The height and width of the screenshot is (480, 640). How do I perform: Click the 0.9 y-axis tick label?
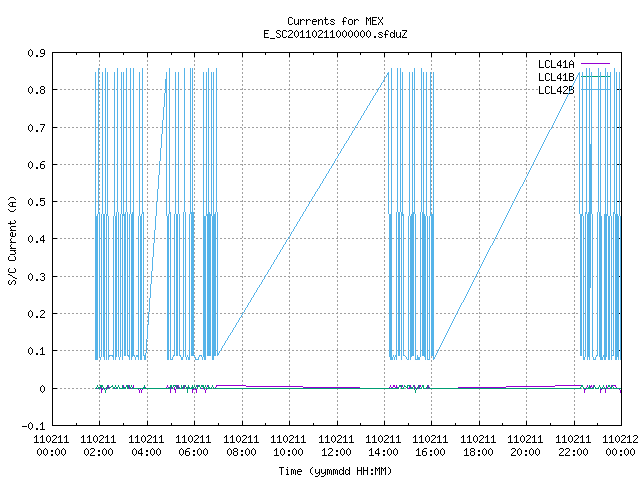36,53
